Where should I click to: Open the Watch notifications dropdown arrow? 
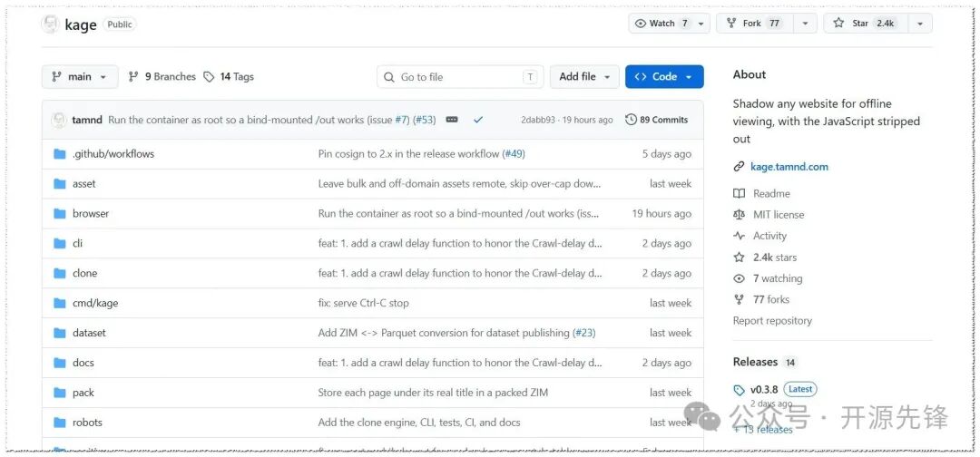701,24
